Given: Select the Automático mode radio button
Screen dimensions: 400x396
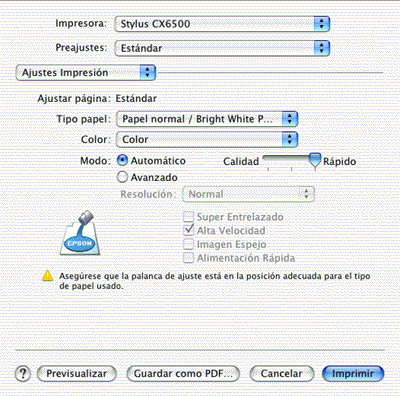Looking at the screenshot, I should (x=122, y=160).
